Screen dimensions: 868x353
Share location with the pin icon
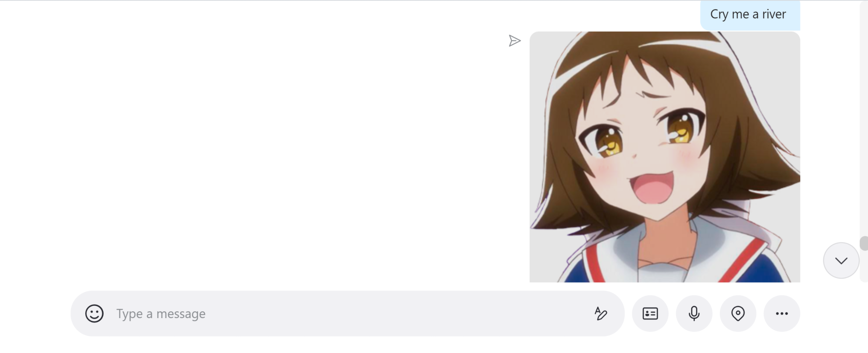(738, 313)
